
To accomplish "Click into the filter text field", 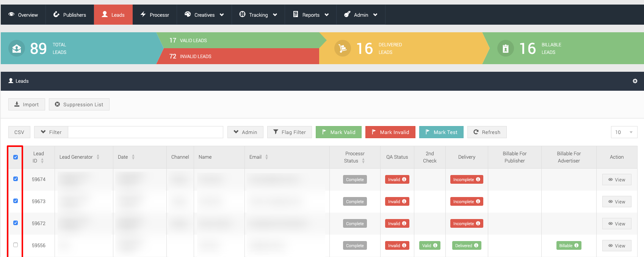I will pos(146,132).
